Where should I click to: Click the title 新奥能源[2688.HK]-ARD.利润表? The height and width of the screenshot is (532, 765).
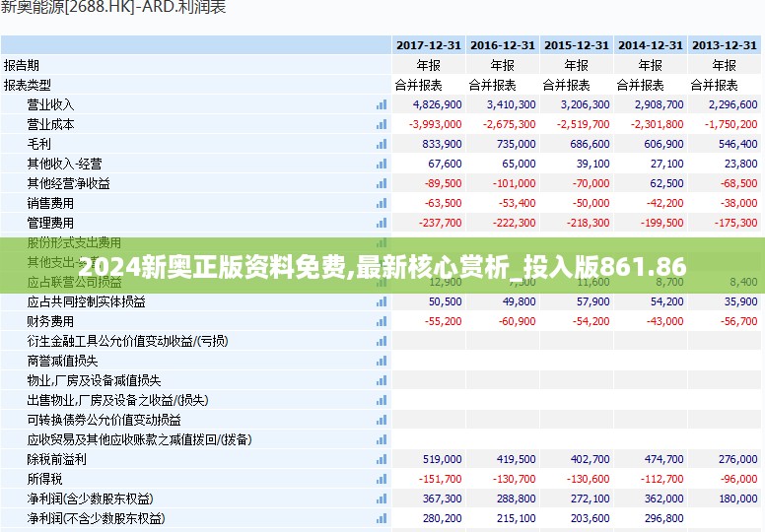coord(113,7)
